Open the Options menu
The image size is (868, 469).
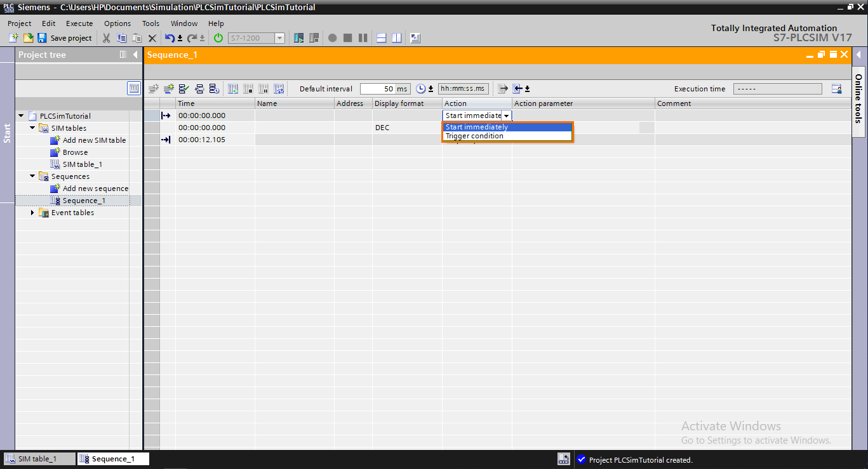click(x=117, y=23)
